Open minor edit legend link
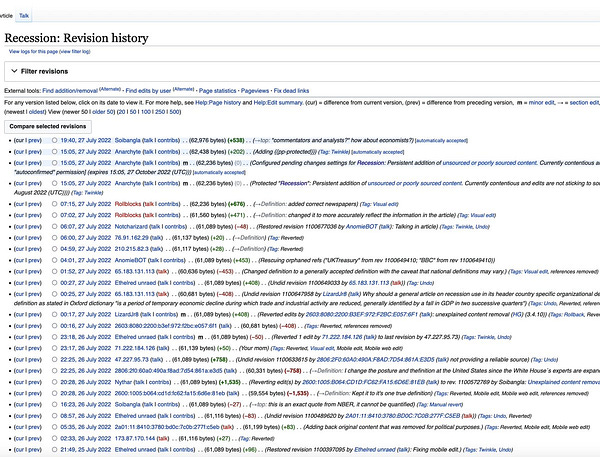 click(541, 103)
